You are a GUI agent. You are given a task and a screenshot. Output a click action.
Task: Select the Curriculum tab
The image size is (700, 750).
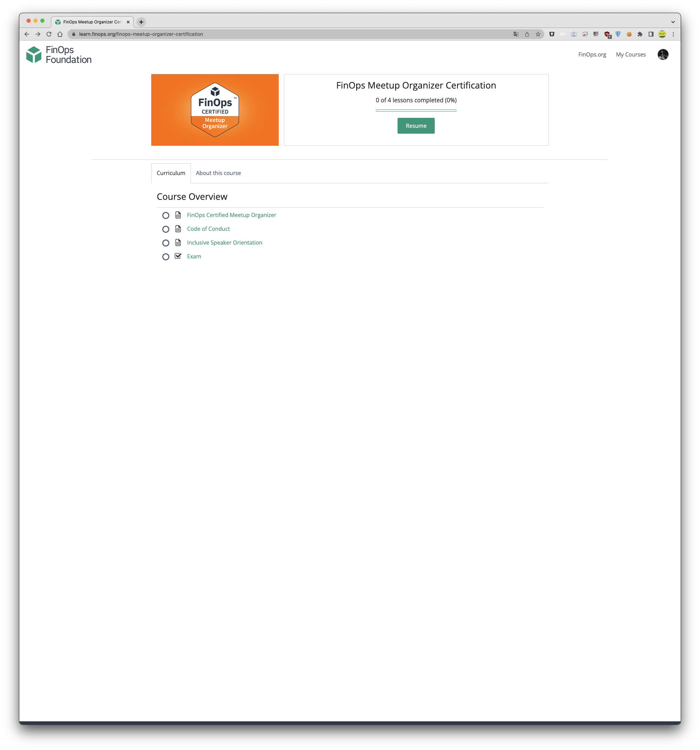(171, 173)
